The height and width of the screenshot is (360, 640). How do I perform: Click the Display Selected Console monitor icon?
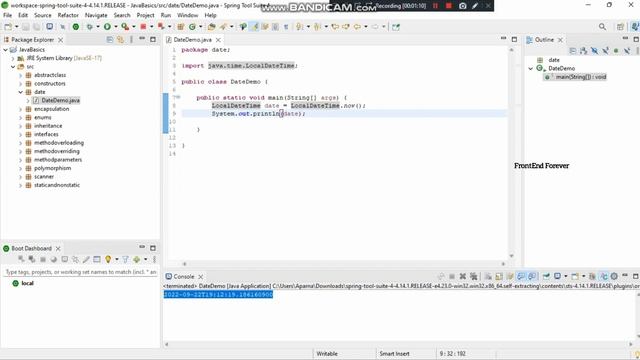558,276
